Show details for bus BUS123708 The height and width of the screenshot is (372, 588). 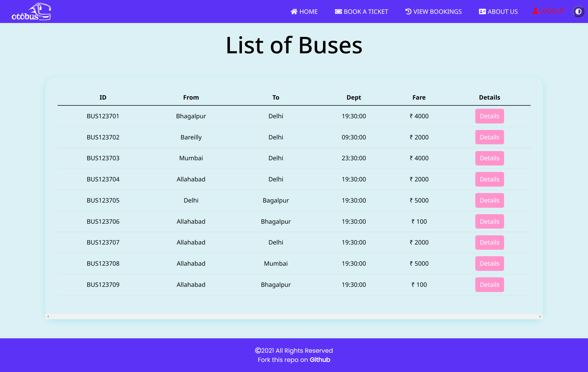tap(489, 264)
